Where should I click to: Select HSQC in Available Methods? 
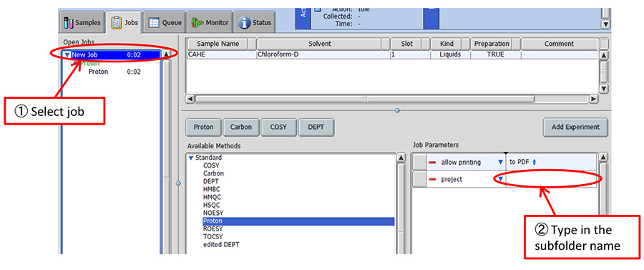coord(212,205)
